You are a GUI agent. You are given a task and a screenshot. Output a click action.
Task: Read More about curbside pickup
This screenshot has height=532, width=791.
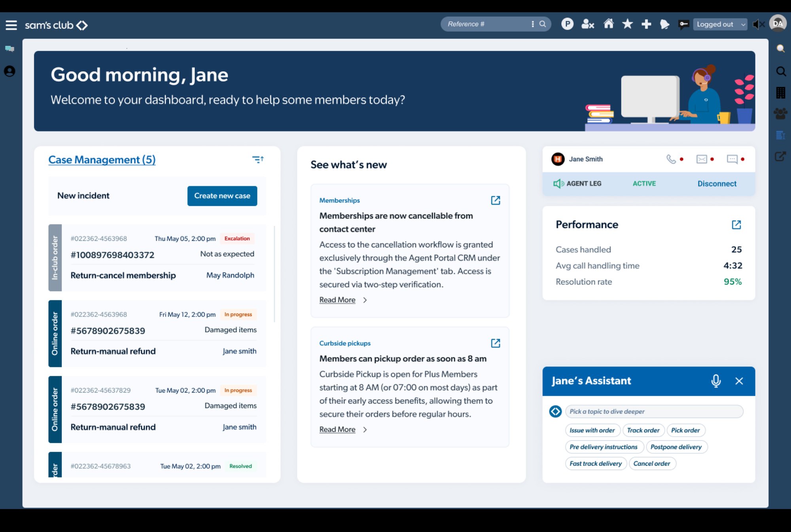pyautogui.click(x=337, y=430)
